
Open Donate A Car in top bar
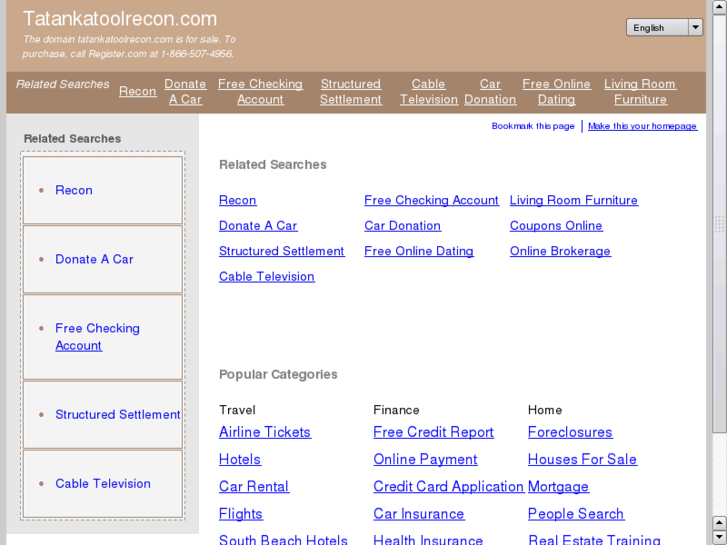(185, 91)
